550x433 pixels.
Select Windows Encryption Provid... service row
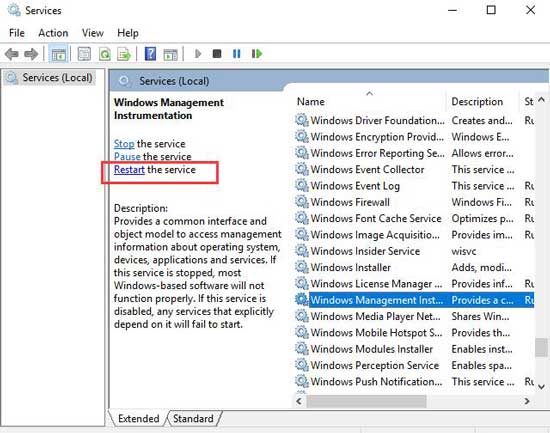tap(414, 137)
